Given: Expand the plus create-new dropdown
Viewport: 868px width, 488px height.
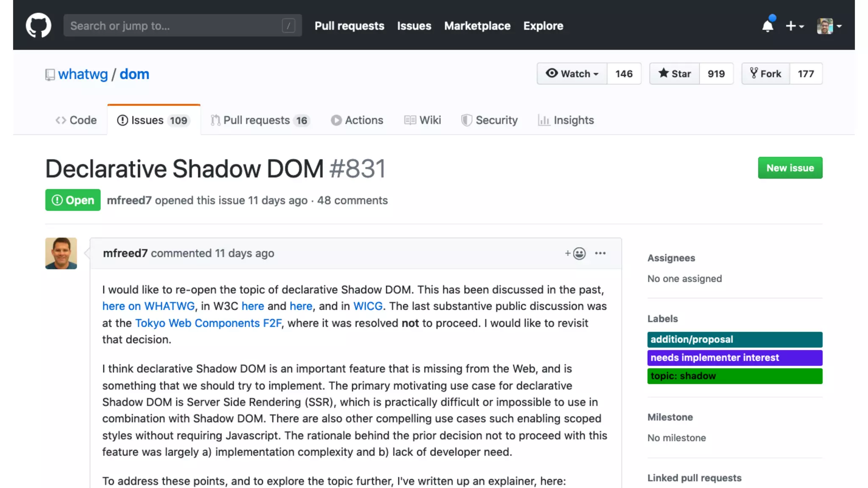Looking at the screenshot, I should coord(794,26).
